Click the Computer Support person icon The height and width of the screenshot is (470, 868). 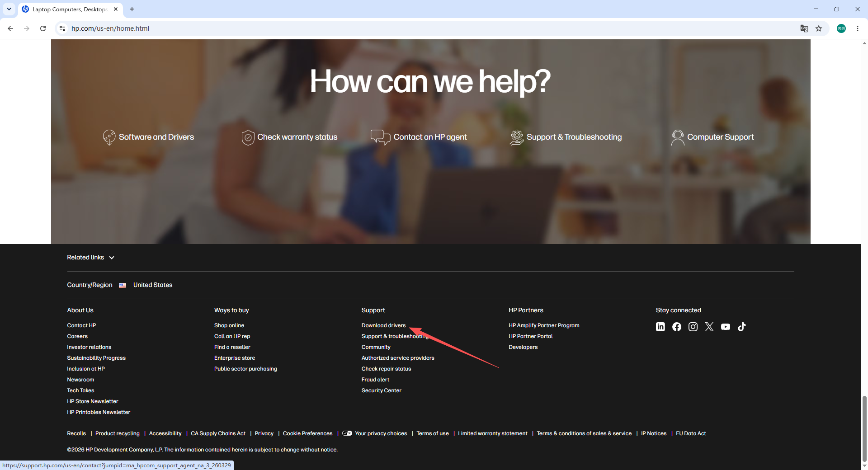click(x=677, y=137)
